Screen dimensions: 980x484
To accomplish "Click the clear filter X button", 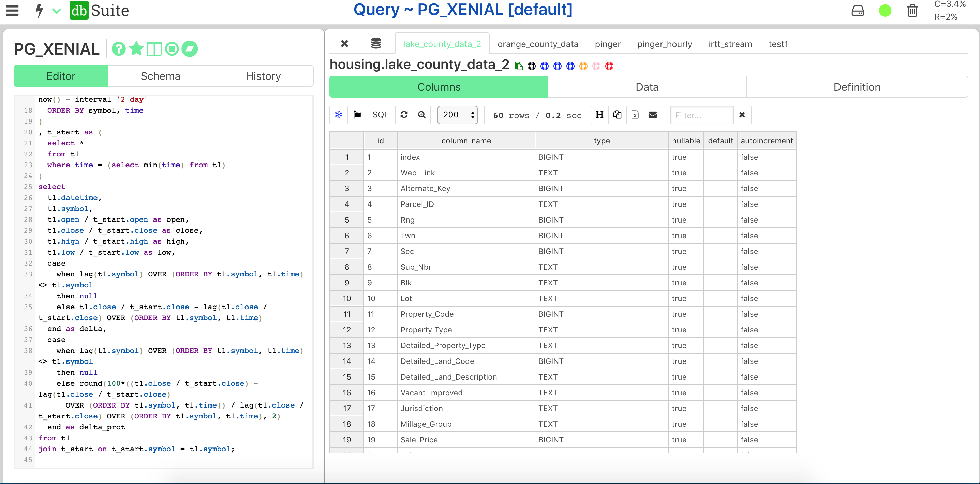I will coord(742,115).
